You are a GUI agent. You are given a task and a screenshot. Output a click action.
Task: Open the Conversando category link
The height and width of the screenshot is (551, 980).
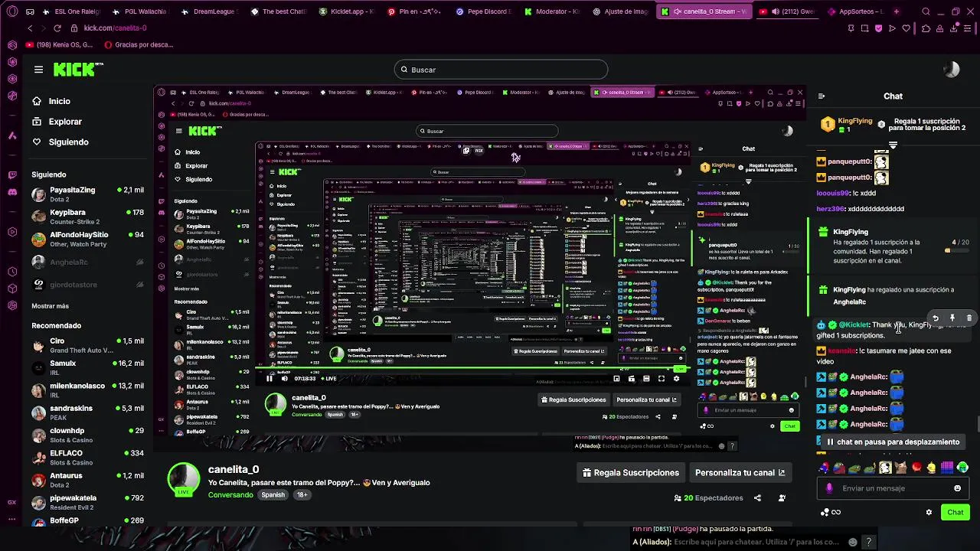(x=230, y=495)
